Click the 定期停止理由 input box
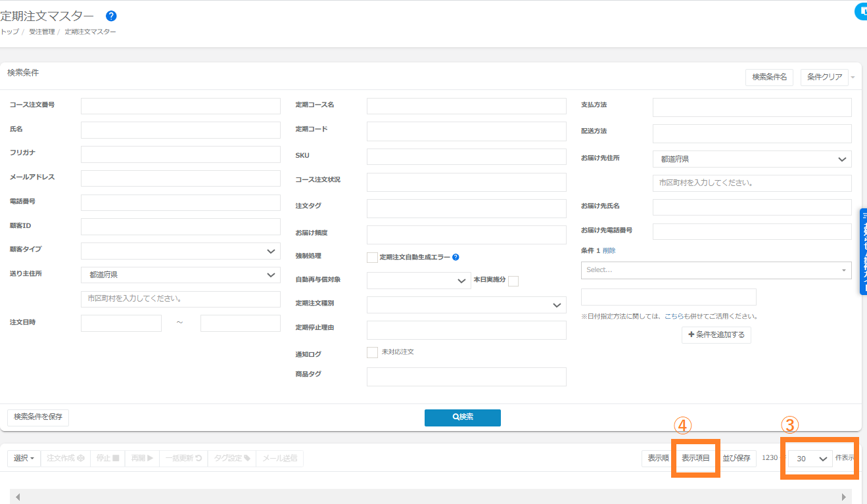 tap(467, 330)
